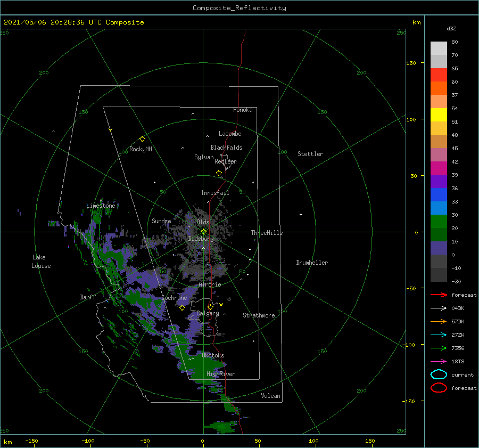Select the red forecast ellipse icon

tap(439, 388)
